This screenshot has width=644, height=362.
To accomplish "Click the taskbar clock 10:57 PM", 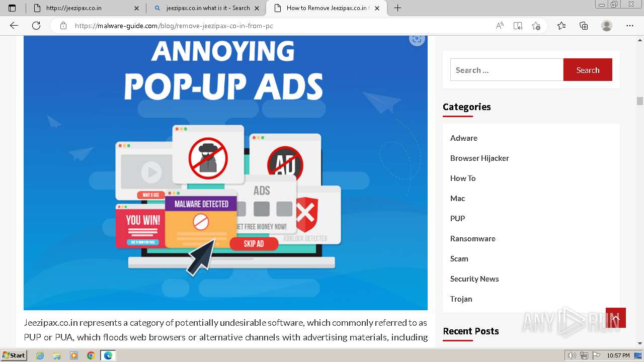I will coord(618,355).
